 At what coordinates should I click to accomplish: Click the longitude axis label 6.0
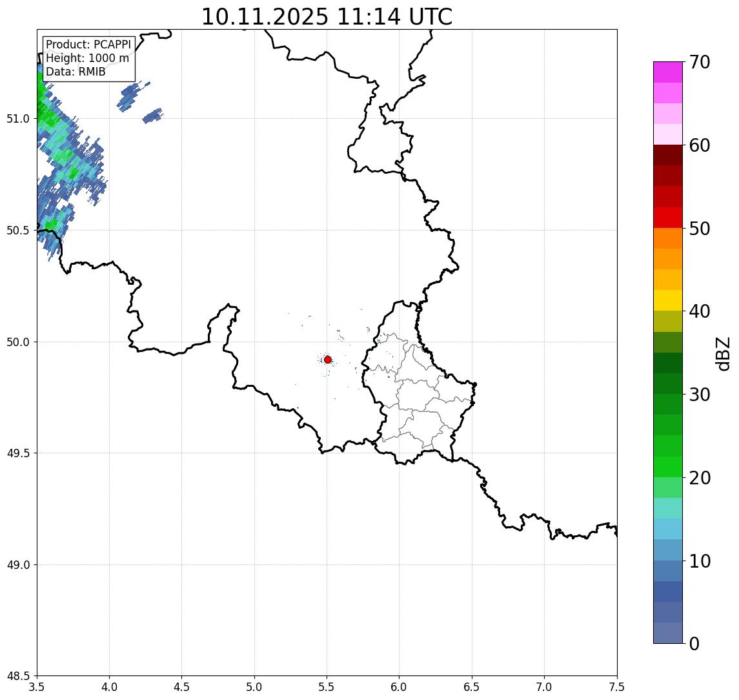click(400, 687)
